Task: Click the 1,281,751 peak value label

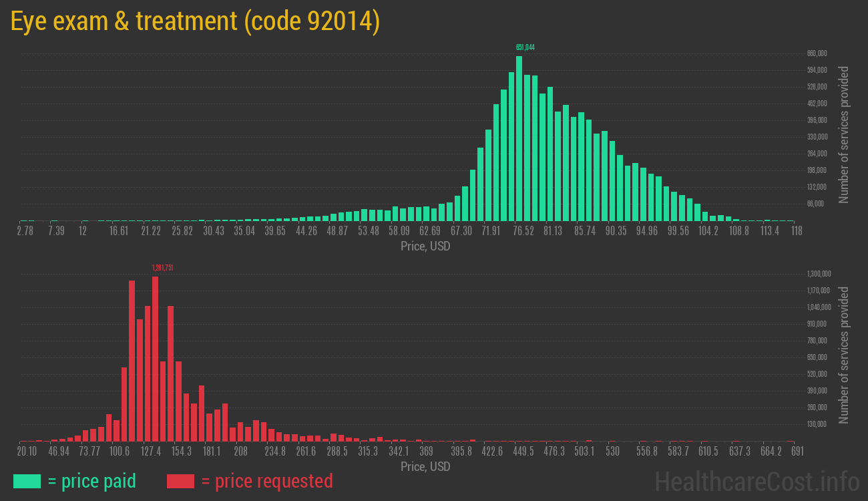Action: tap(163, 268)
